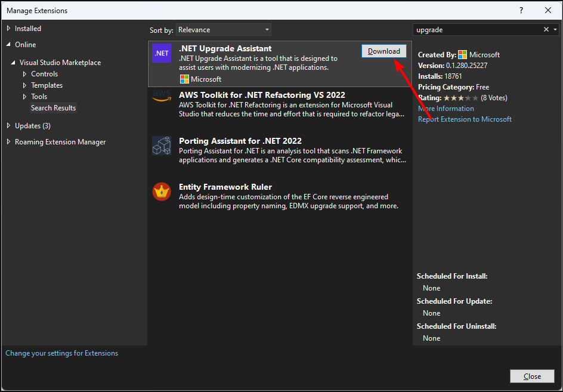Click the Porting Assistant extension icon
563x392 pixels.
click(x=162, y=146)
